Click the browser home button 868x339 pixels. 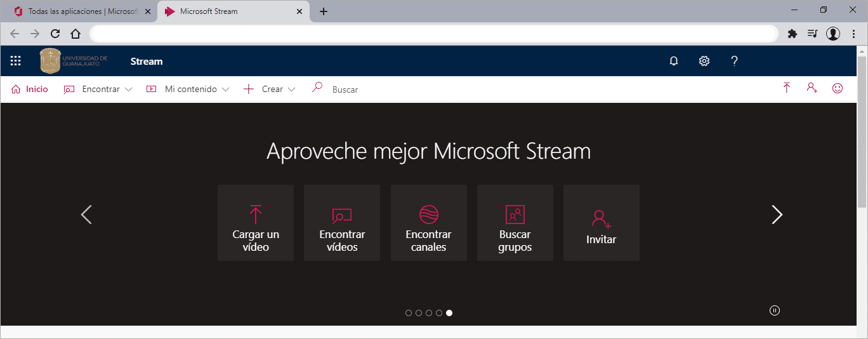(x=76, y=34)
